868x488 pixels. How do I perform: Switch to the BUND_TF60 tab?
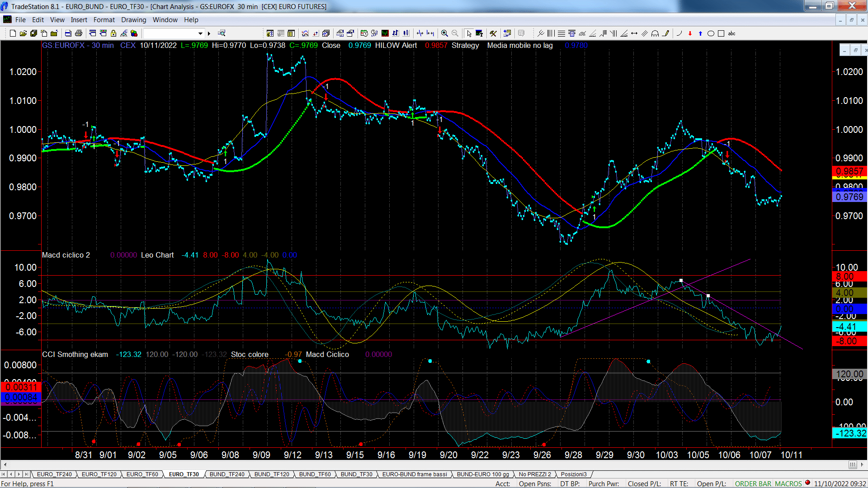tap(315, 474)
